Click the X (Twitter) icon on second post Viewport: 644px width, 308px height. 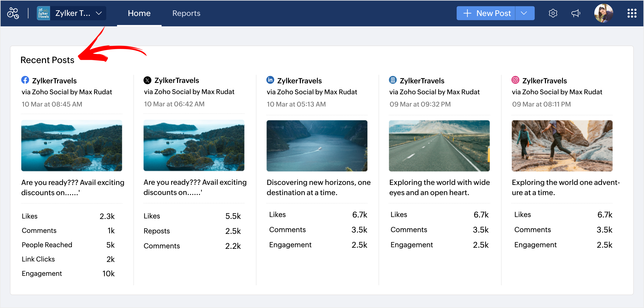[147, 80]
